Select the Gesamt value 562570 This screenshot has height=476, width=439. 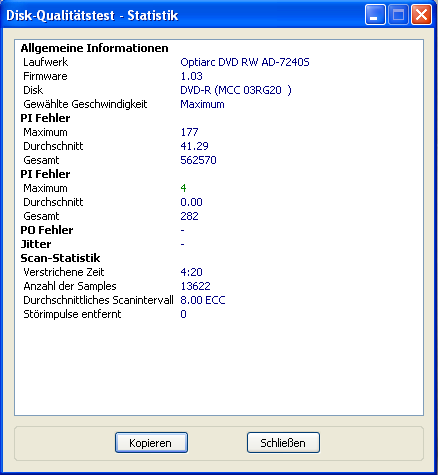[198, 160]
